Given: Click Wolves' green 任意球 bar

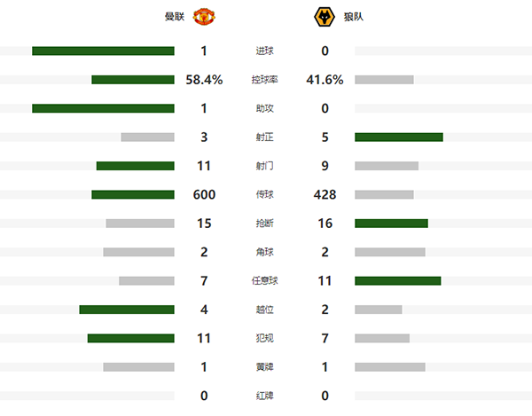Looking at the screenshot, I should click(397, 281).
